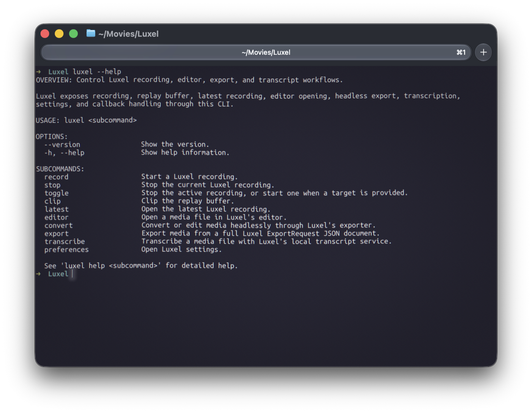Maximize the window using the green button

(74, 34)
